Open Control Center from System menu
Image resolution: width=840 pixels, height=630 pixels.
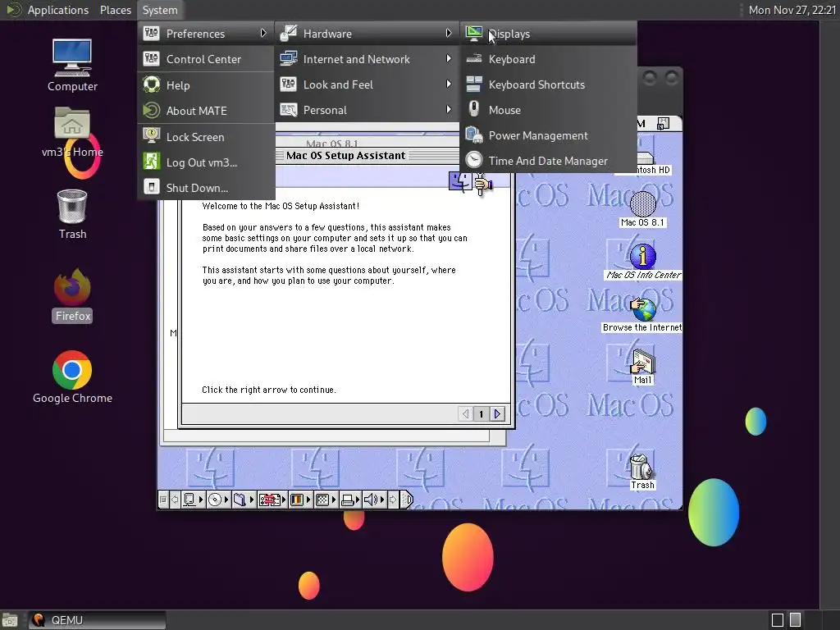[x=206, y=59]
